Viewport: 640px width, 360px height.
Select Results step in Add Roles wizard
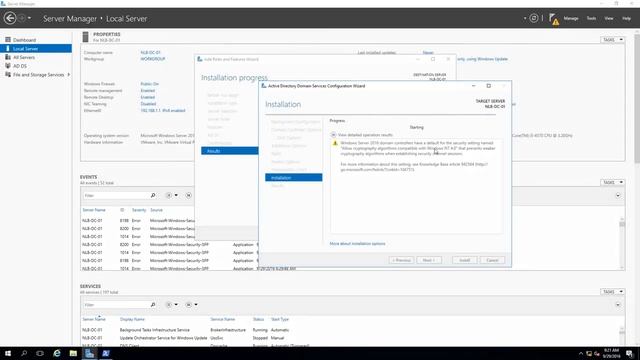(x=229, y=151)
